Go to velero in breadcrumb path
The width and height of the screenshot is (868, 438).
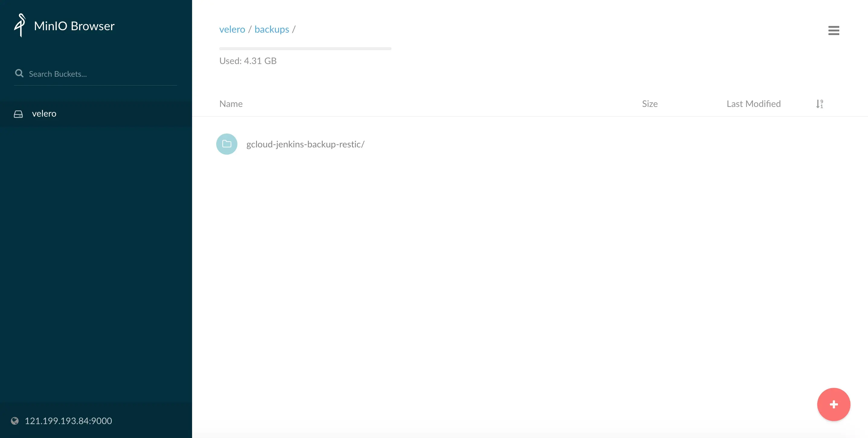(232, 30)
